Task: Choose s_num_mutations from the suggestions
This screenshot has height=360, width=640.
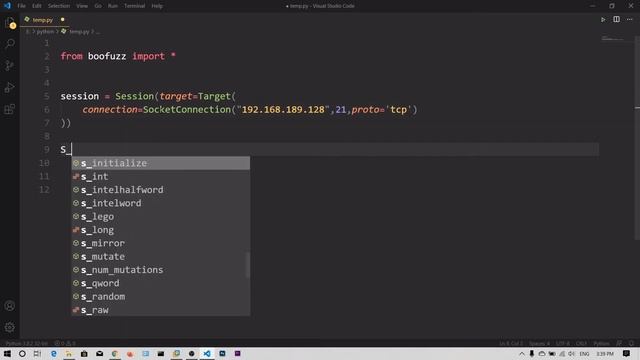Action: (161, 270)
